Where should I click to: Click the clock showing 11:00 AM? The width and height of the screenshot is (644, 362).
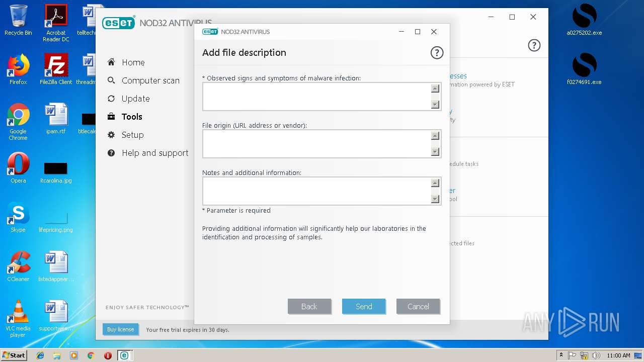coord(618,355)
